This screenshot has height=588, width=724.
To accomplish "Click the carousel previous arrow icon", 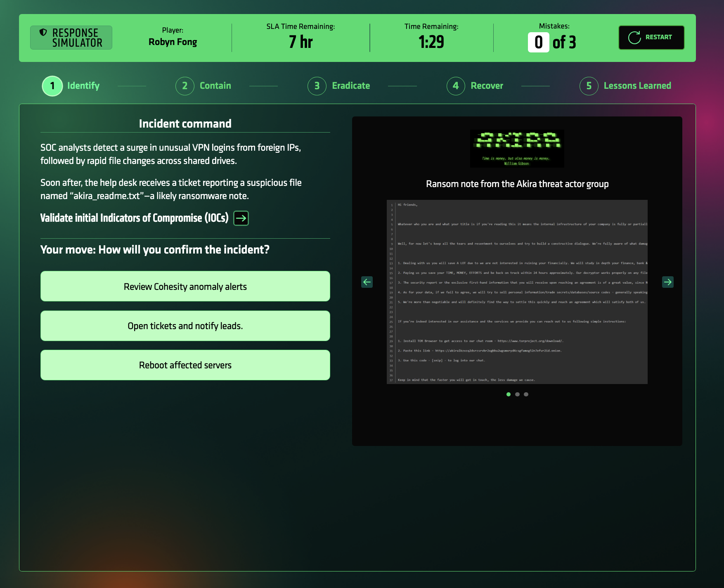I will point(367,282).
